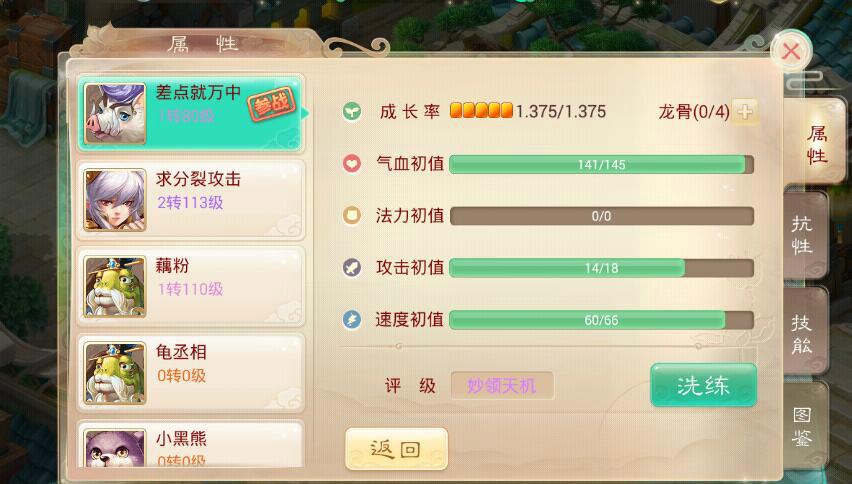This screenshot has width=852, height=484.
Task: Select the 龟丞相 pet entry
Action: [x=190, y=373]
